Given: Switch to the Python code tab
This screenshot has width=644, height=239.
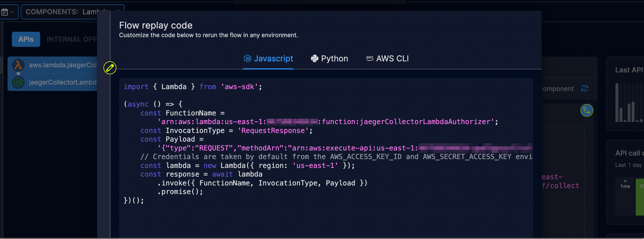Looking at the screenshot, I should click(329, 59).
